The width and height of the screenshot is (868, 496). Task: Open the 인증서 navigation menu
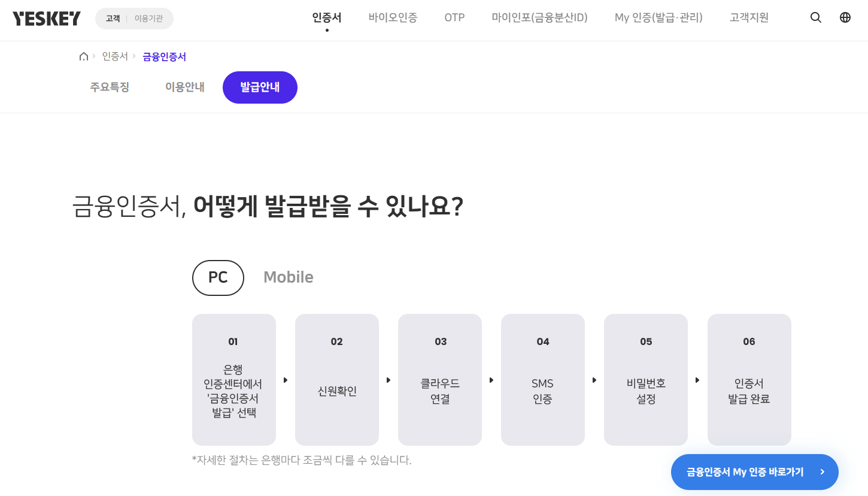(326, 17)
